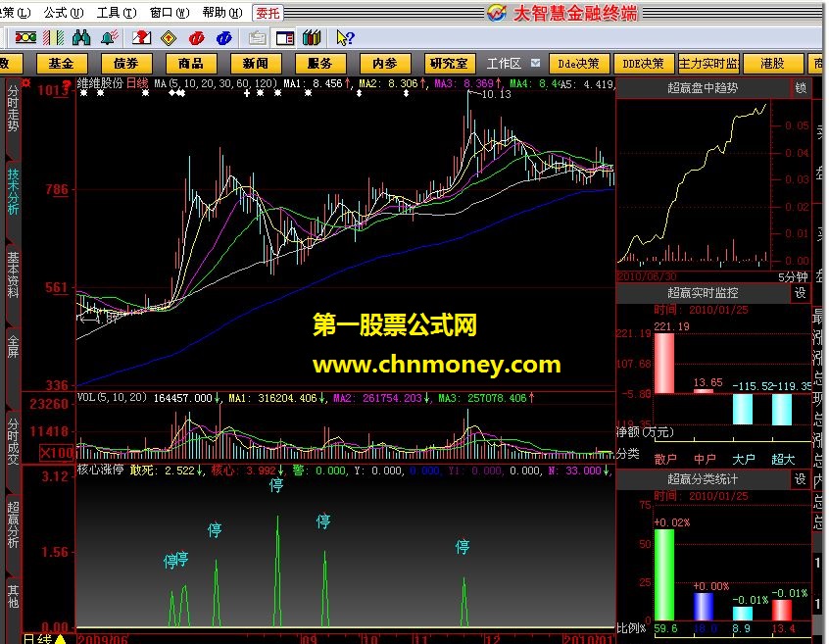The width and height of the screenshot is (829, 644).
Task: Switch to 技术分析 side tab
Action: 13,191
